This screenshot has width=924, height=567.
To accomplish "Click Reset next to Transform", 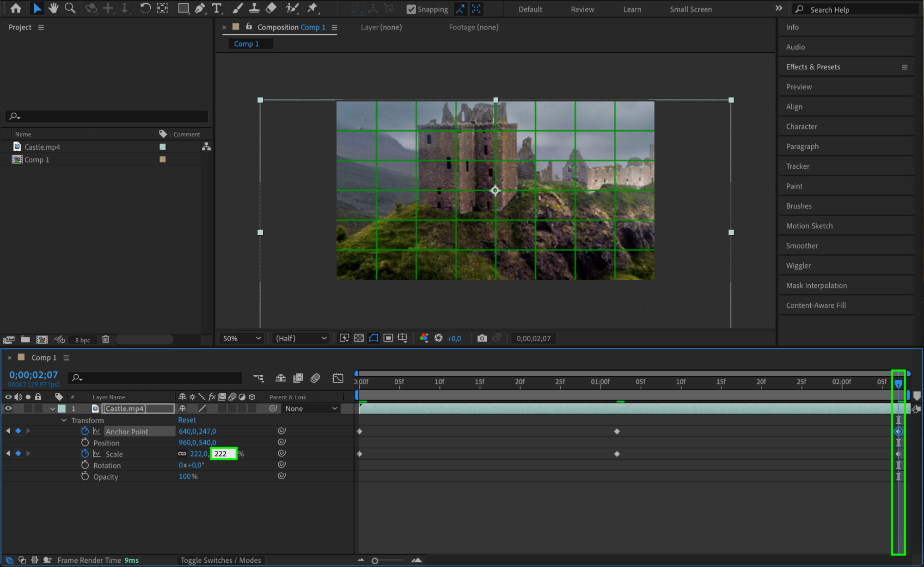I will [187, 420].
